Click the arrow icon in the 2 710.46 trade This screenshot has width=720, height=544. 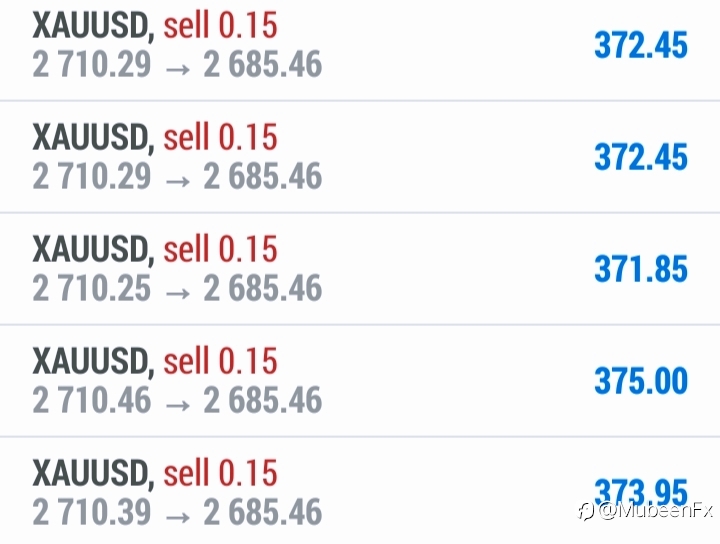(177, 405)
